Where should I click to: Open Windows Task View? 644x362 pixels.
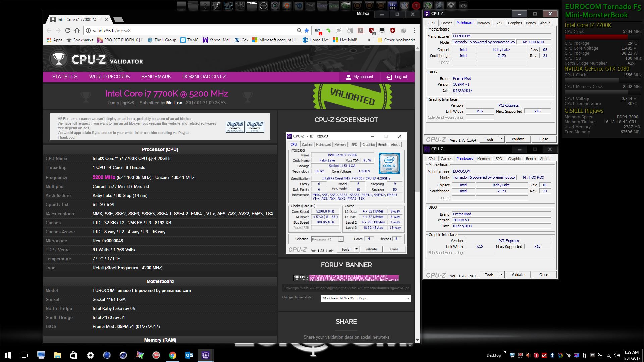(24, 355)
